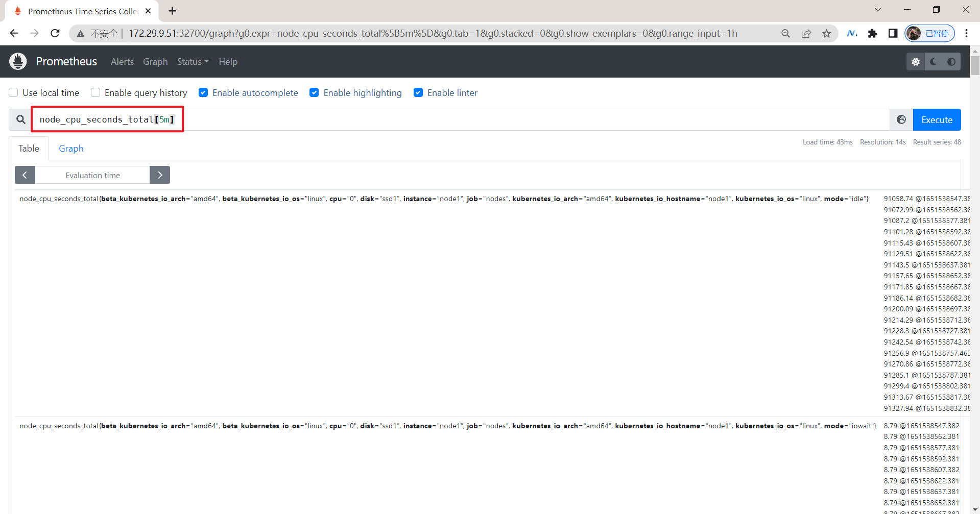Click the Prometheus brand title

(66, 61)
